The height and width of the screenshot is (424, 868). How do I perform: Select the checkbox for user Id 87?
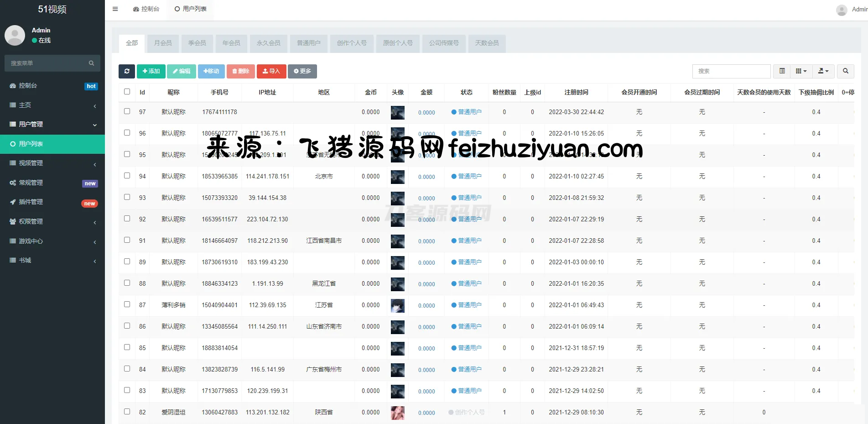[x=127, y=304]
